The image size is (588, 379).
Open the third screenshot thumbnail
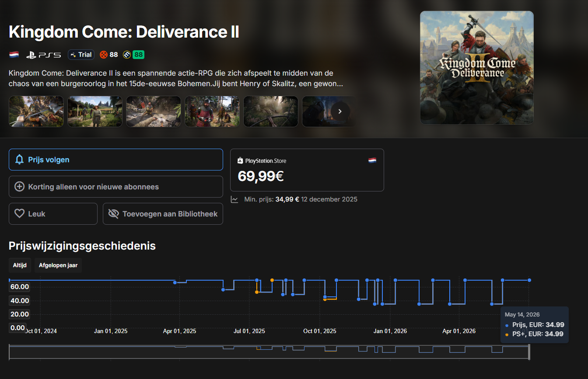154,111
